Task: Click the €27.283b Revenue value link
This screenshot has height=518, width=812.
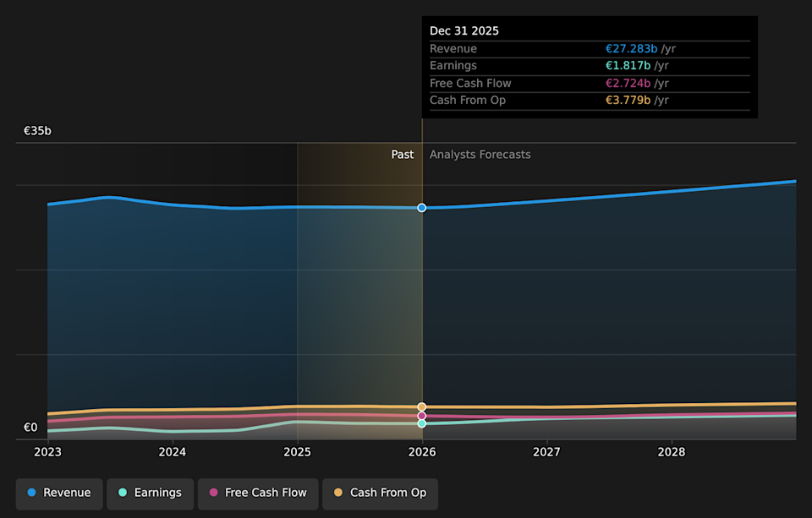Action: [632, 48]
